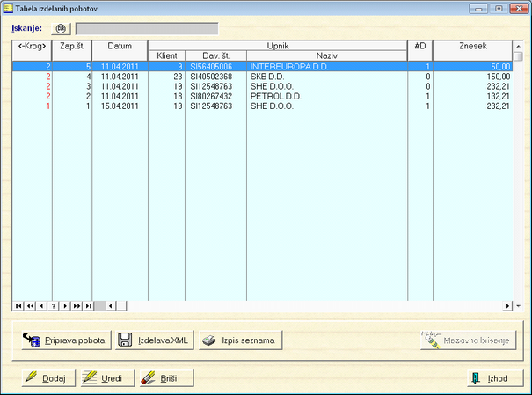Screen dimensions: 532x395
Task: Exit the window with Izhod button
Action: coord(489,378)
